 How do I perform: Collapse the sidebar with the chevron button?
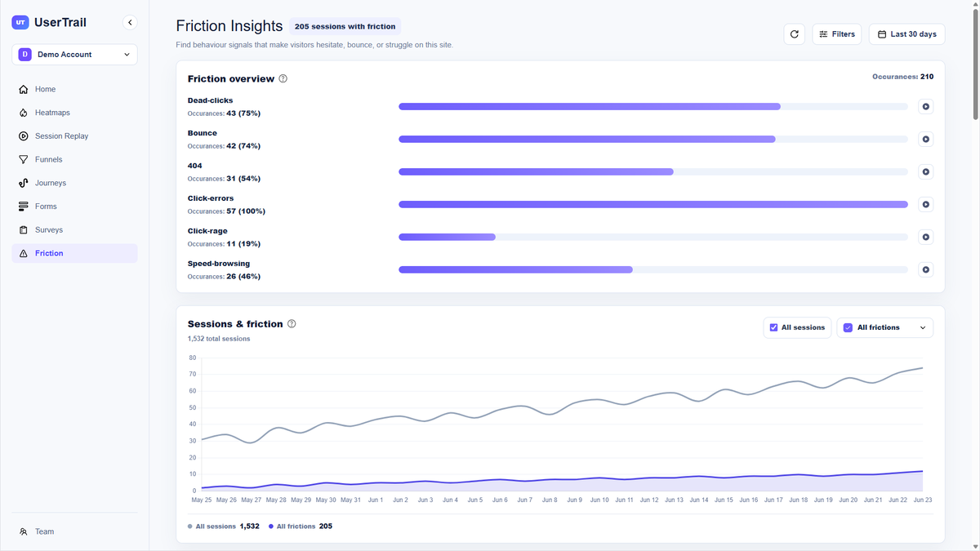[130, 23]
